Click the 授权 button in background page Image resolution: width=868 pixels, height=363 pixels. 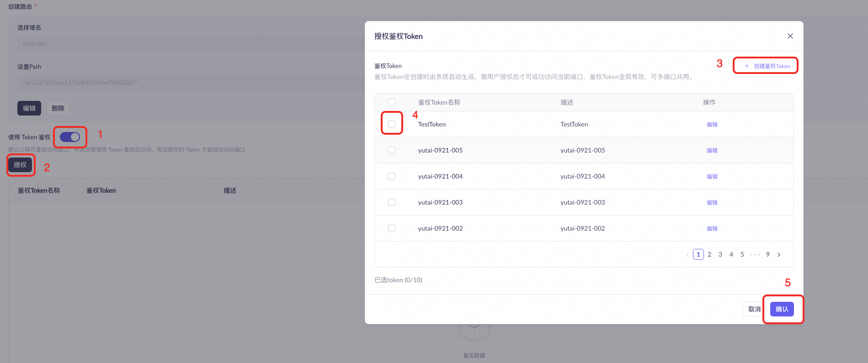(20, 165)
